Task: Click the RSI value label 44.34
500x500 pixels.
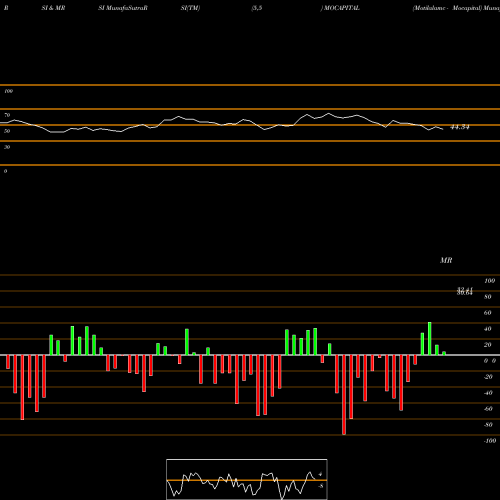Action: tap(460, 127)
